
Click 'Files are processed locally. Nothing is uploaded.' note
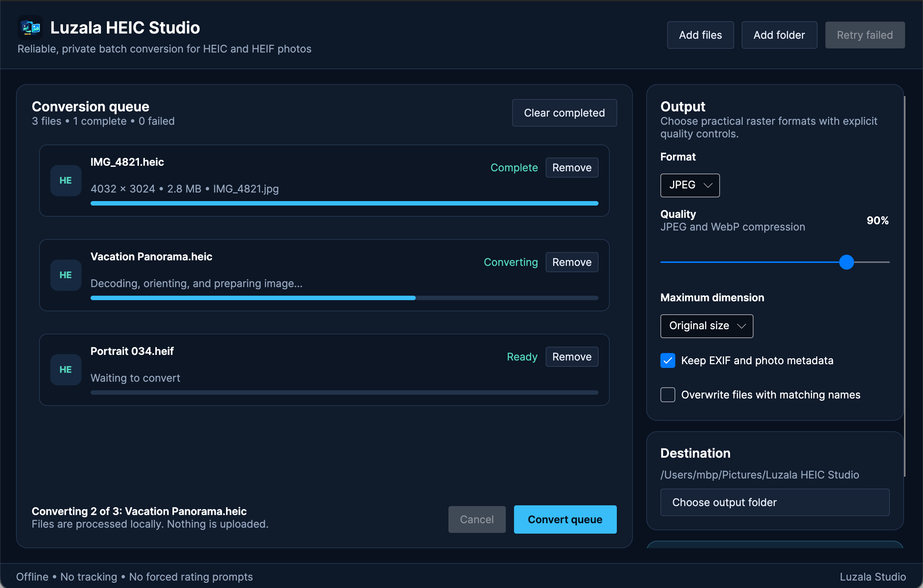pyautogui.click(x=150, y=524)
